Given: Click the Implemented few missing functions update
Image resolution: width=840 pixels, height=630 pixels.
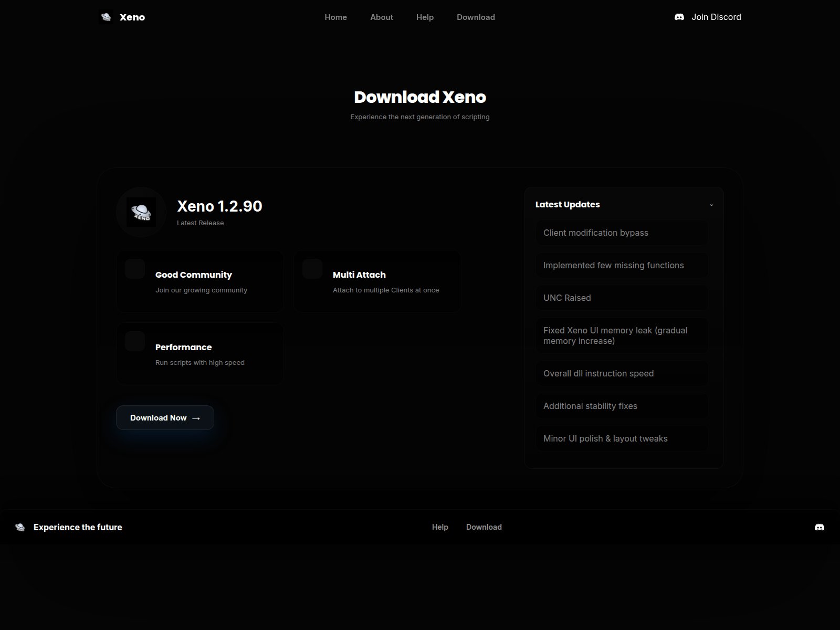Looking at the screenshot, I should point(622,265).
